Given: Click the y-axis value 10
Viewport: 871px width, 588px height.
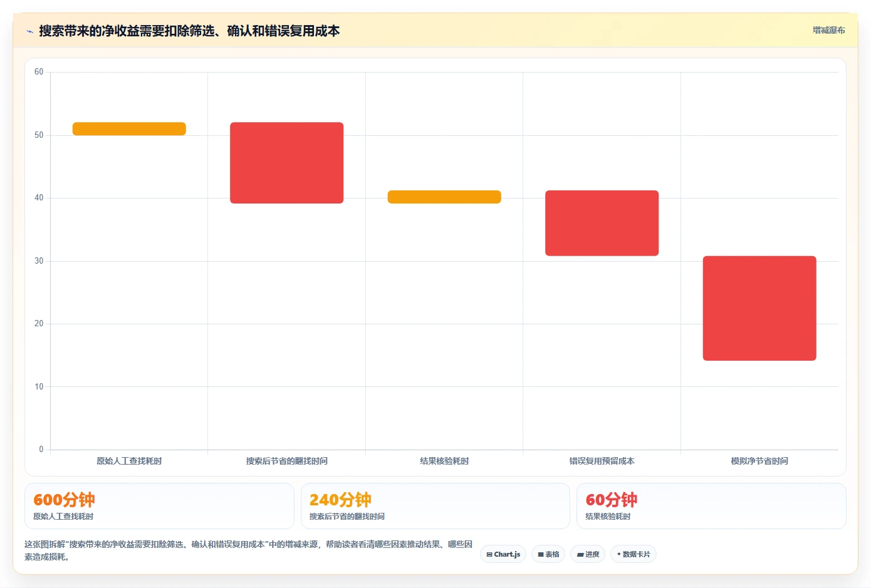Looking at the screenshot, I should 39,387.
